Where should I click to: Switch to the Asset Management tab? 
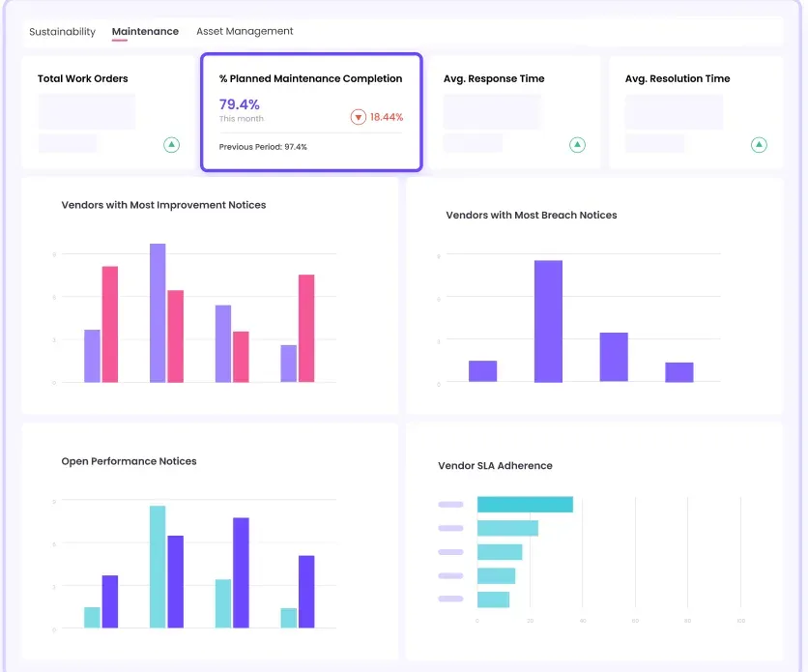[245, 32]
